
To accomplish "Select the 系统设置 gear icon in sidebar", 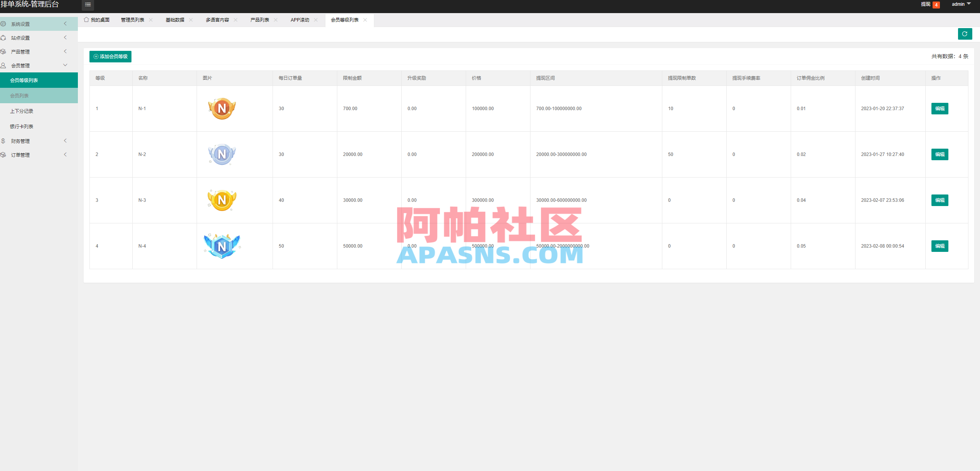I will [4, 23].
